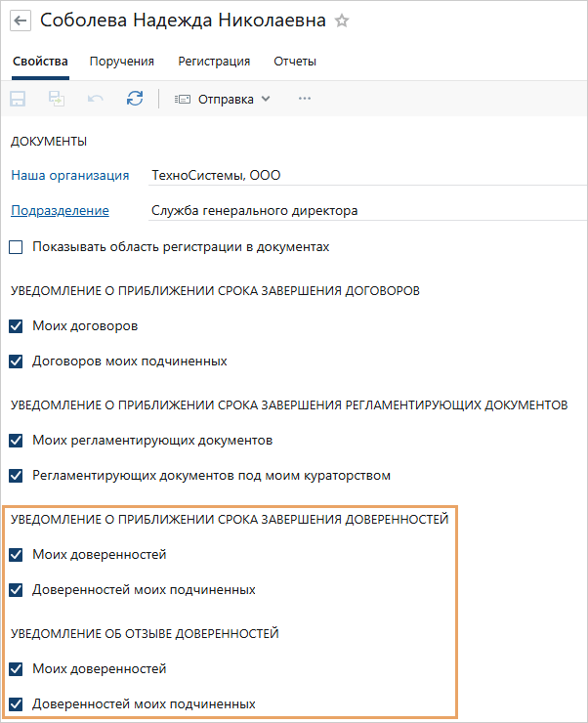
Task: Select the Свойства tab
Action: click(x=40, y=61)
